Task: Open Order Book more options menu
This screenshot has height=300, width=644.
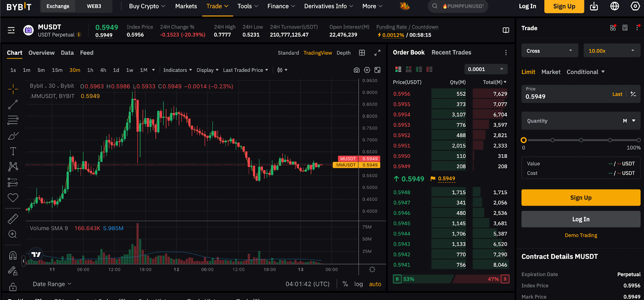Action: pyautogui.click(x=506, y=53)
